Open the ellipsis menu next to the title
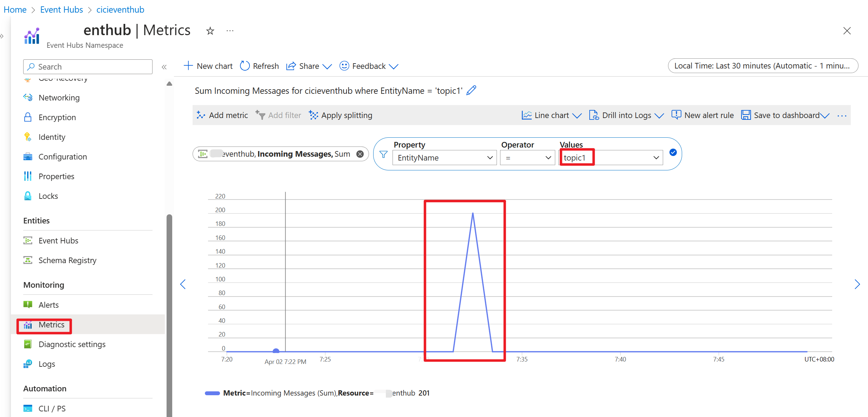 (230, 31)
